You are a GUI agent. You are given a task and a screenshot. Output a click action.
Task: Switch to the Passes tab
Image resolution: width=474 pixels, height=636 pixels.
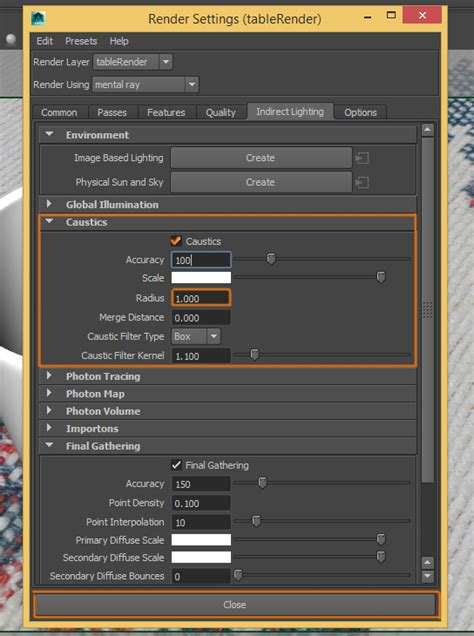coord(112,112)
